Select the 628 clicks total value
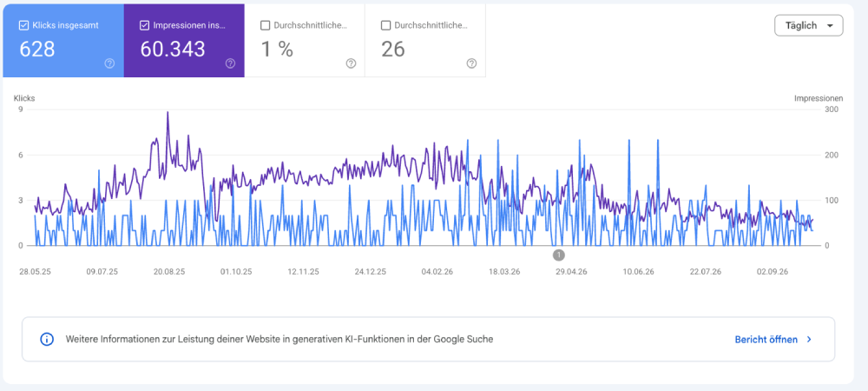Viewport: 868px width, 391px height. pos(37,50)
